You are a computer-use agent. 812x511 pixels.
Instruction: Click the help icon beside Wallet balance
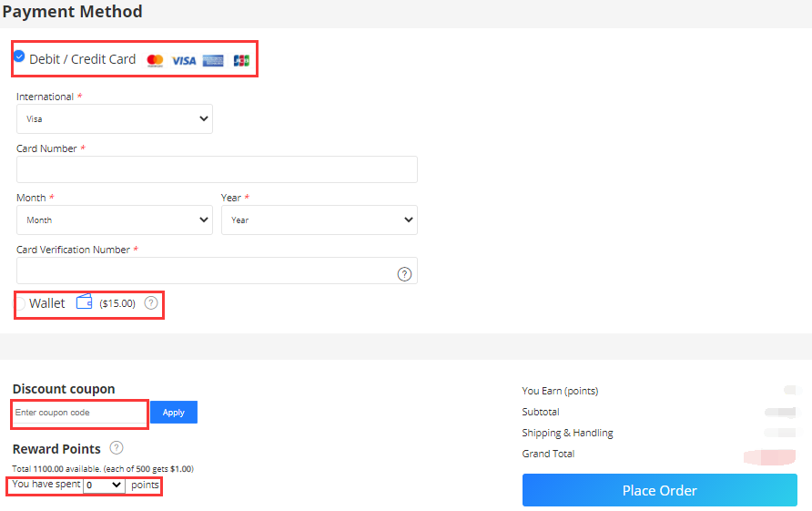(151, 302)
